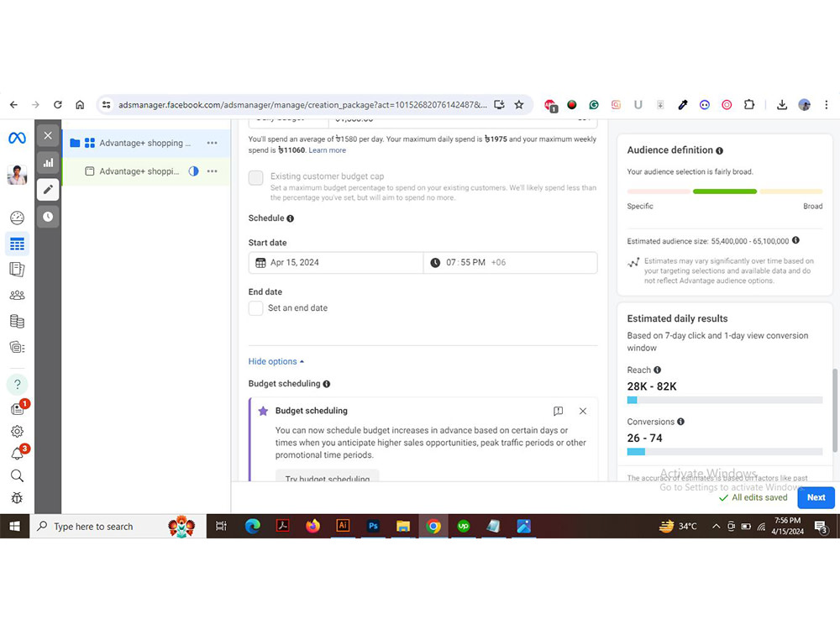
Task: Open Chrome three-dot menu
Action: (x=826, y=105)
